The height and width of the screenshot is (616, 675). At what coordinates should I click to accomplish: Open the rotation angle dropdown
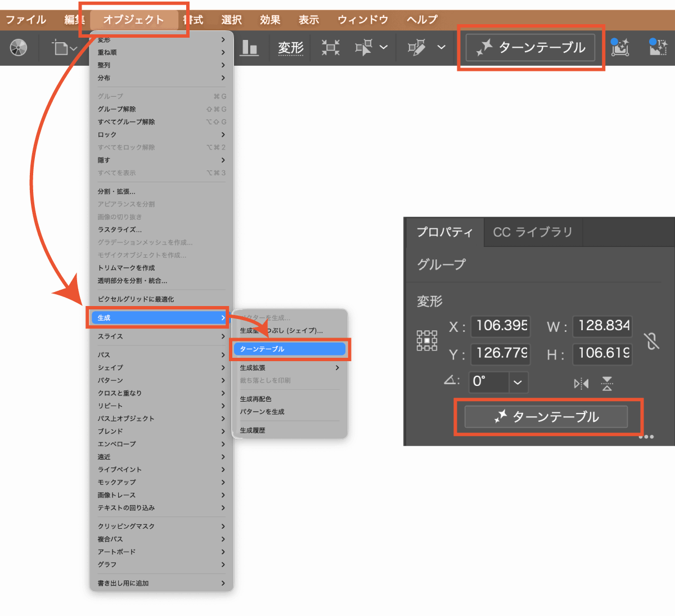517,383
